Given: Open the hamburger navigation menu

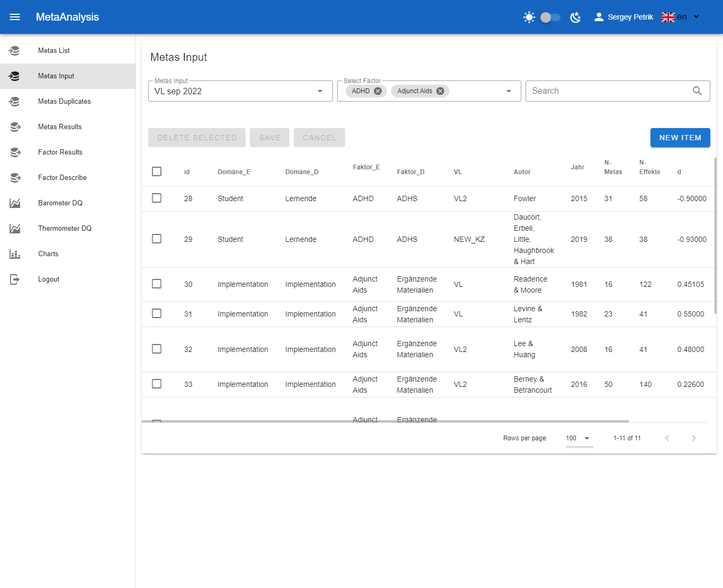Looking at the screenshot, I should [x=15, y=17].
